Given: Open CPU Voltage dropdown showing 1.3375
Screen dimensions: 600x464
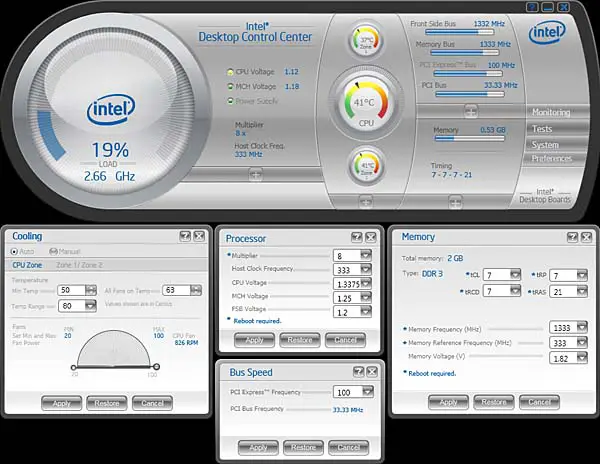Looking at the screenshot, I should 366,283.
